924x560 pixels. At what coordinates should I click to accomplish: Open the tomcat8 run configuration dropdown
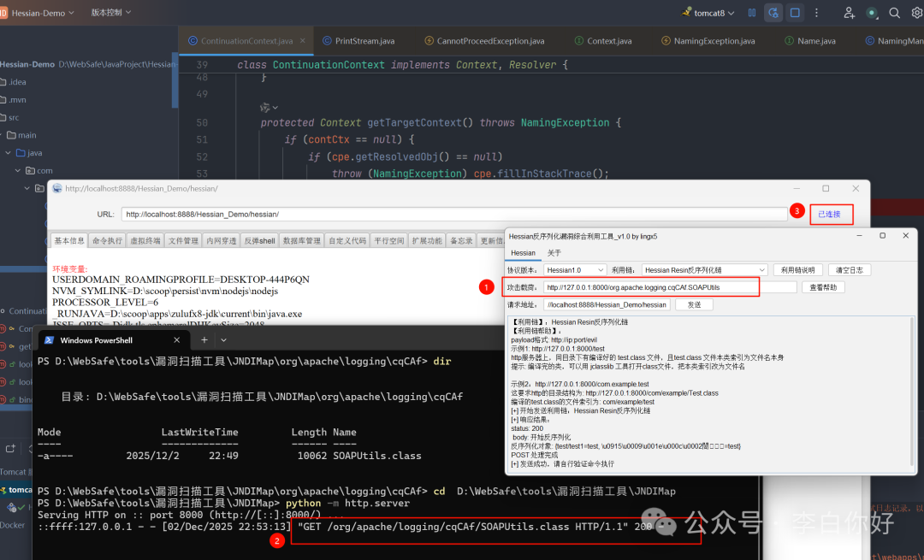[x=708, y=12]
